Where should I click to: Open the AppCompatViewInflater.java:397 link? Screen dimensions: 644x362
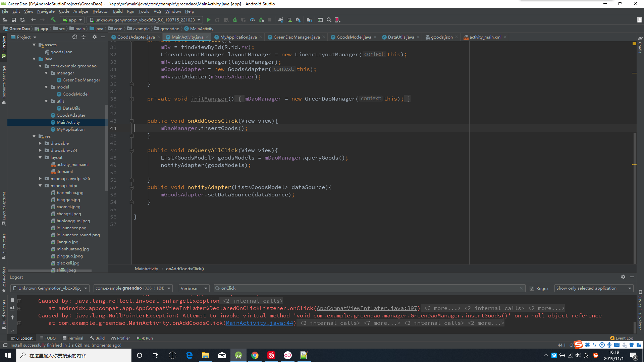coord(367,308)
